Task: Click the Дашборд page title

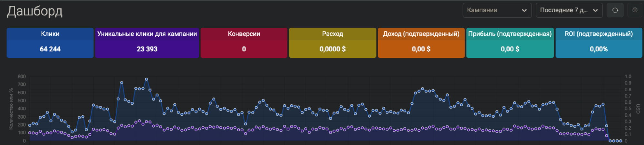Action: pos(35,11)
